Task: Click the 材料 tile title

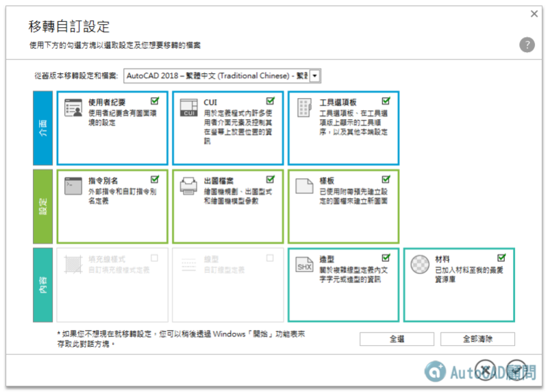Action: point(442,259)
